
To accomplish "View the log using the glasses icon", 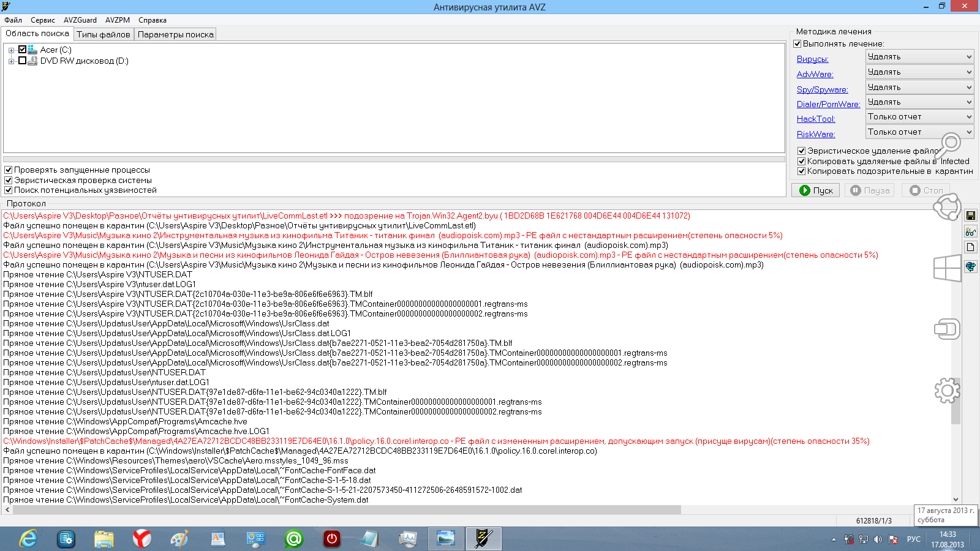I will point(971,231).
